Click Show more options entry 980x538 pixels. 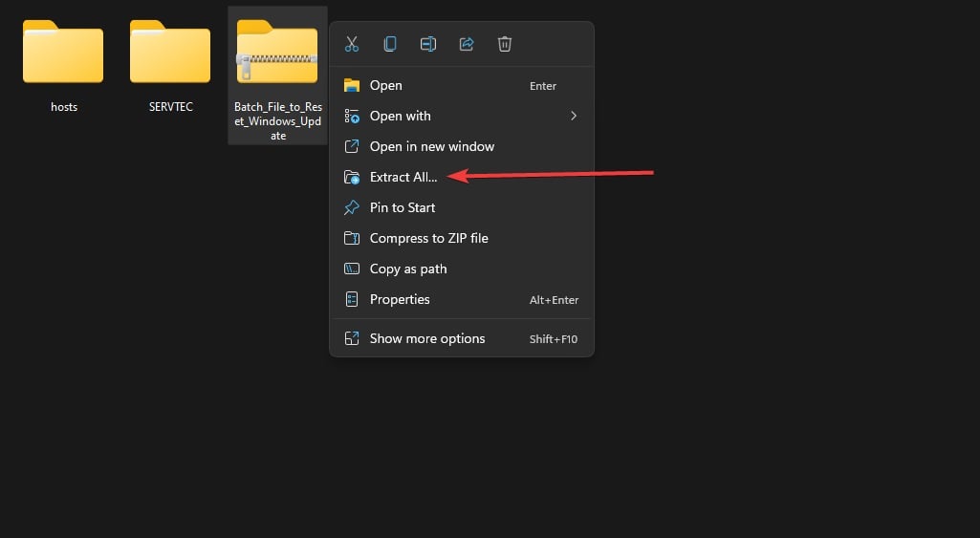click(x=426, y=338)
